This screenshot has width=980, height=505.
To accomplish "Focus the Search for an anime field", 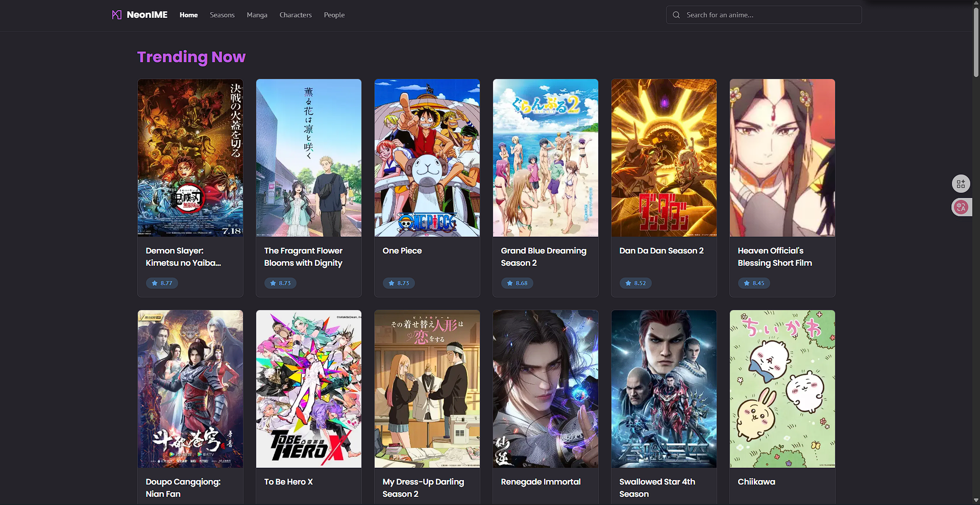I will pos(764,15).
